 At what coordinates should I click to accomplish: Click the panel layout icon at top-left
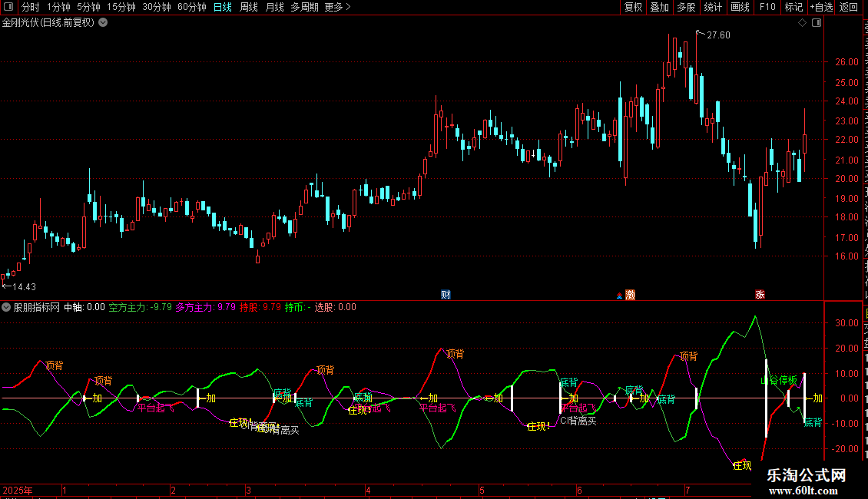pyautogui.click(x=8, y=7)
